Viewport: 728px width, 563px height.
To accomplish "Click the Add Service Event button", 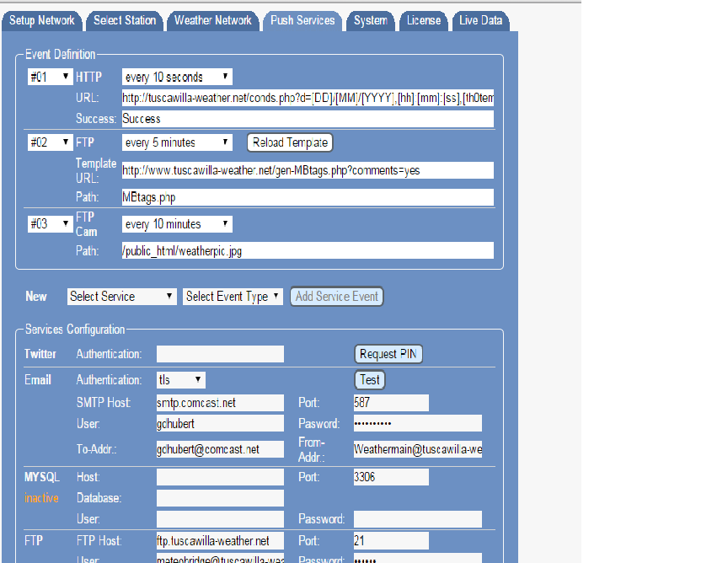I will (337, 297).
